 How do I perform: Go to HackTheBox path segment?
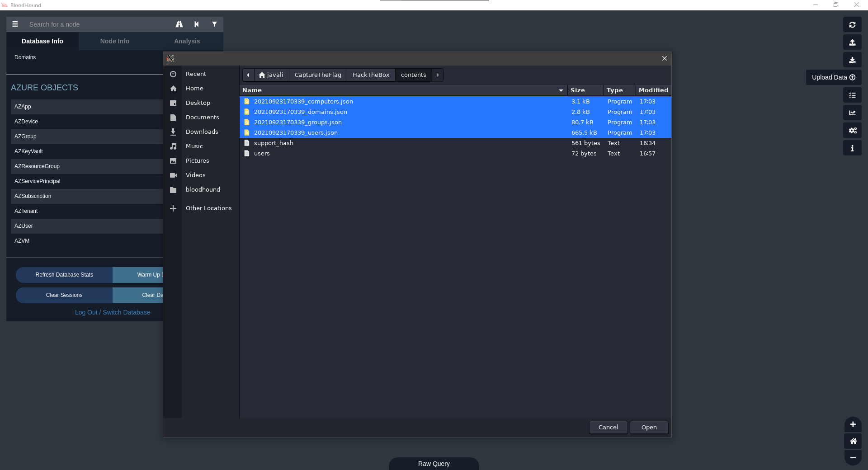click(371, 75)
